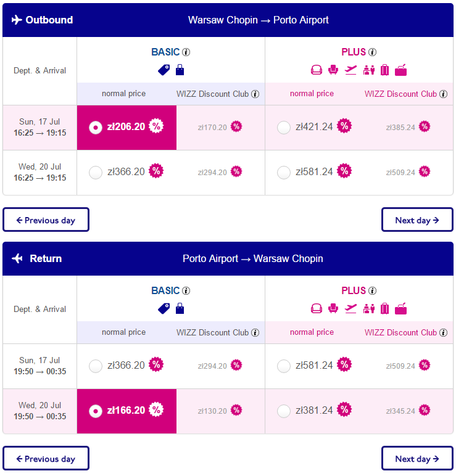The width and height of the screenshot is (456, 476).
Task: Click discount badge beside outbound zł421.24 price
Action: (344, 126)
